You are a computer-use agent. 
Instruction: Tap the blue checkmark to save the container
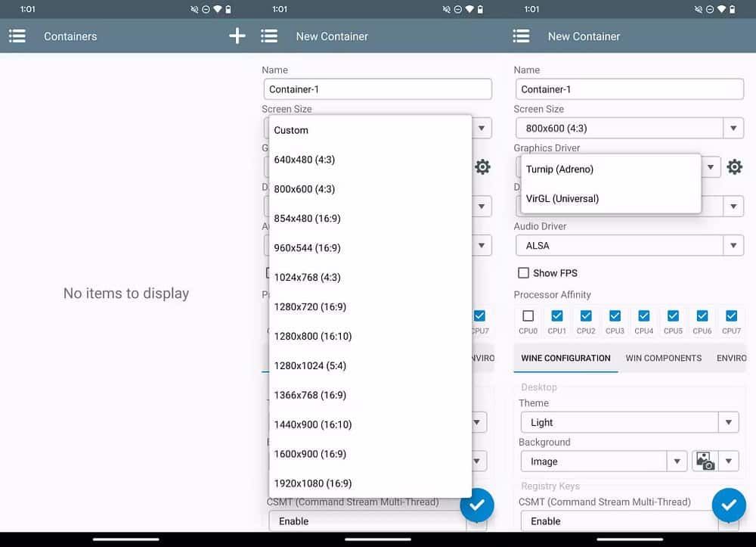click(477, 505)
